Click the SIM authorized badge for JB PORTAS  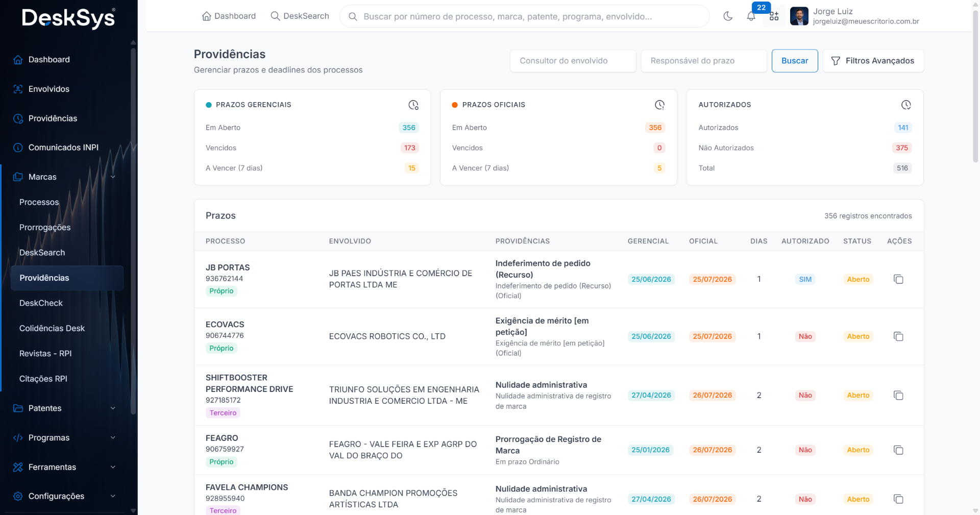click(x=805, y=279)
